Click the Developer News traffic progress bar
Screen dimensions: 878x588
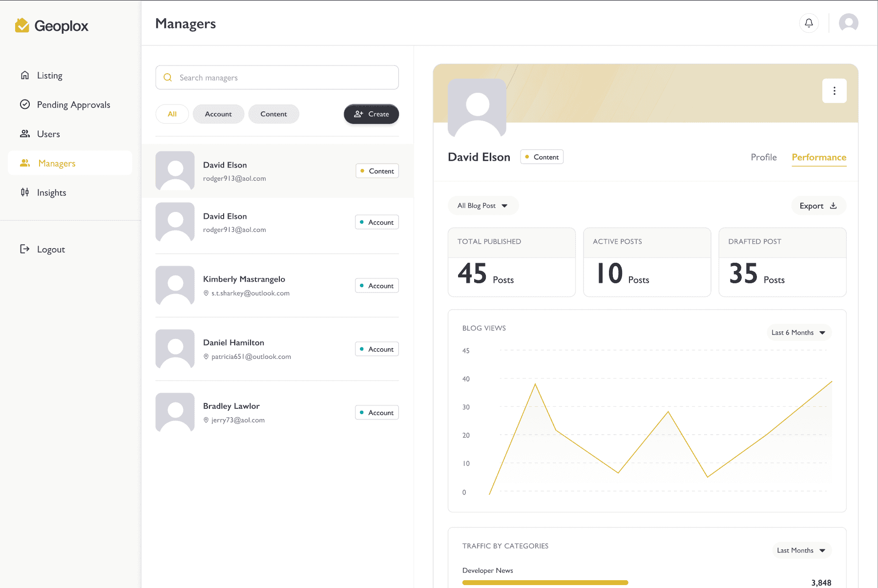pos(545,583)
